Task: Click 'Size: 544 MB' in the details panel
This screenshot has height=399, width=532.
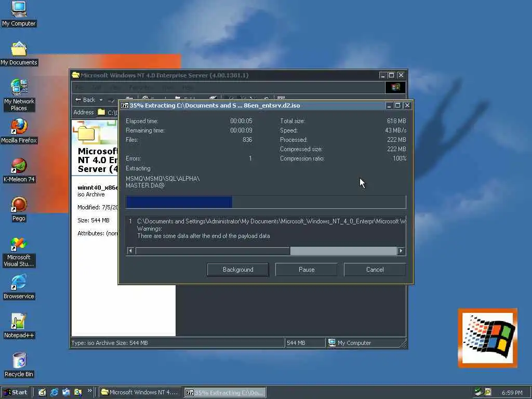Action: 94,220
